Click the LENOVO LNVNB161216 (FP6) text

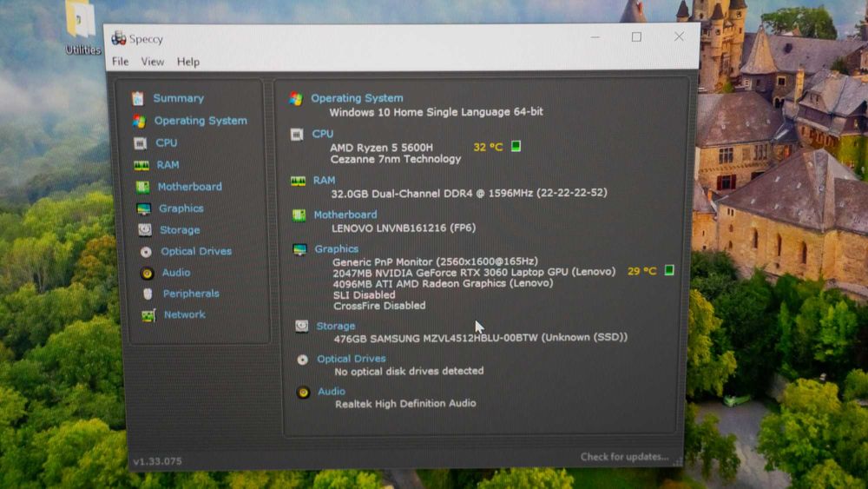[404, 228]
